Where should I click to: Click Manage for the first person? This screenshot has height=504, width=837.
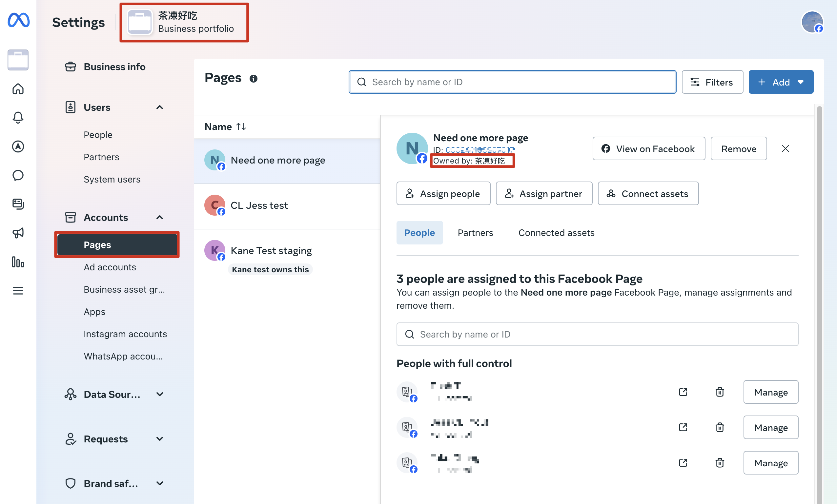click(x=770, y=392)
